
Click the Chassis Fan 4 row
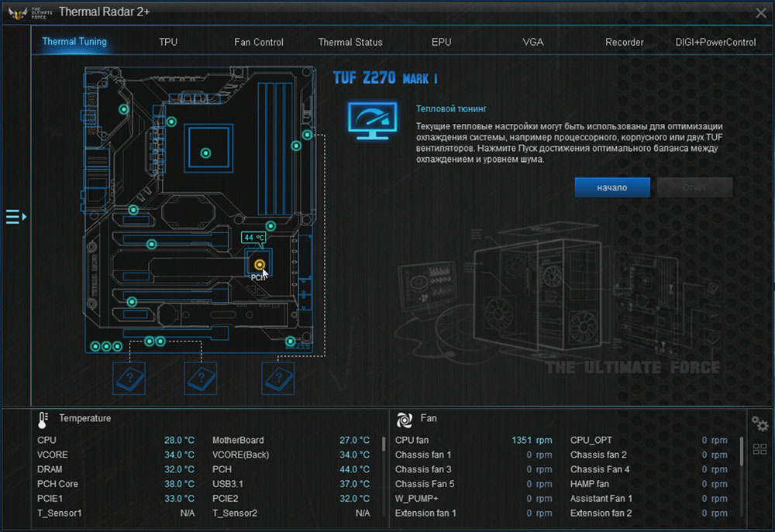(x=649, y=469)
